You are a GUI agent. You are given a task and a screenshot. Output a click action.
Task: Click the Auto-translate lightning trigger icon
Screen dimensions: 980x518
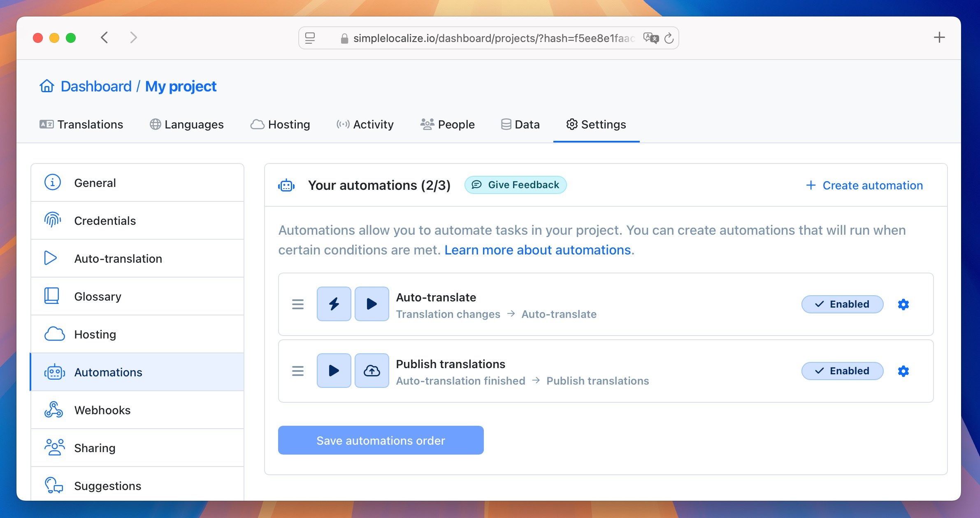coord(334,304)
